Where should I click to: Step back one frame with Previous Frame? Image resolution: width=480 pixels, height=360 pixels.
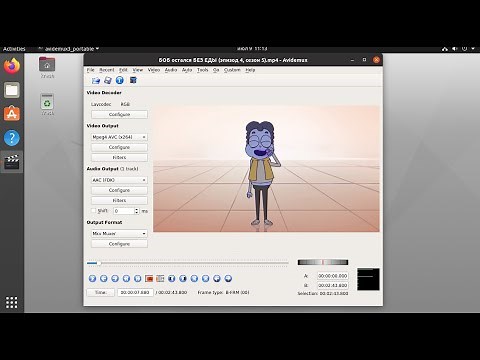click(x=104, y=278)
